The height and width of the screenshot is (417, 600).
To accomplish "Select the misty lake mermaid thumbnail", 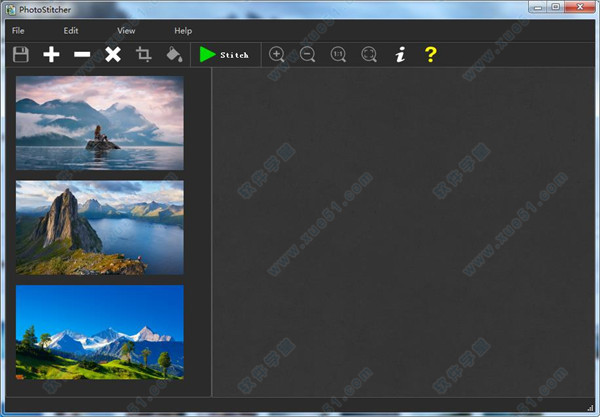I will tap(100, 123).
